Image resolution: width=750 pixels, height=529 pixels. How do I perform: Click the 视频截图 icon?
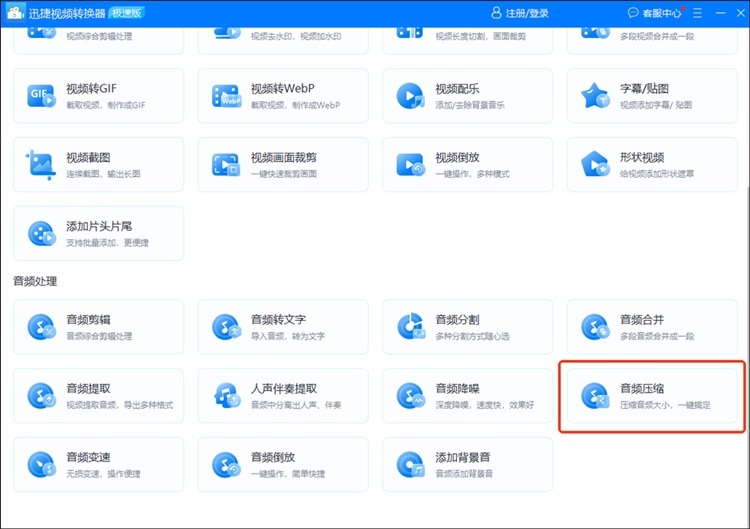(x=40, y=165)
